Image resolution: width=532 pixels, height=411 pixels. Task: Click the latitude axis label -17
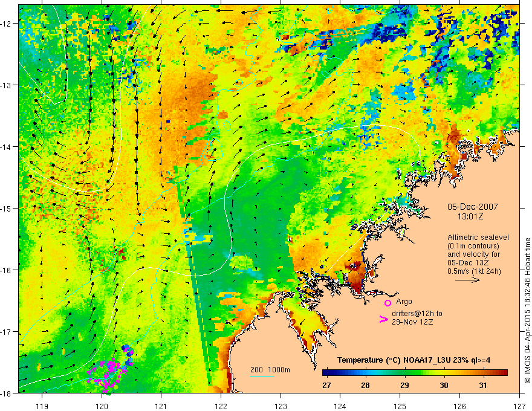(6, 331)
